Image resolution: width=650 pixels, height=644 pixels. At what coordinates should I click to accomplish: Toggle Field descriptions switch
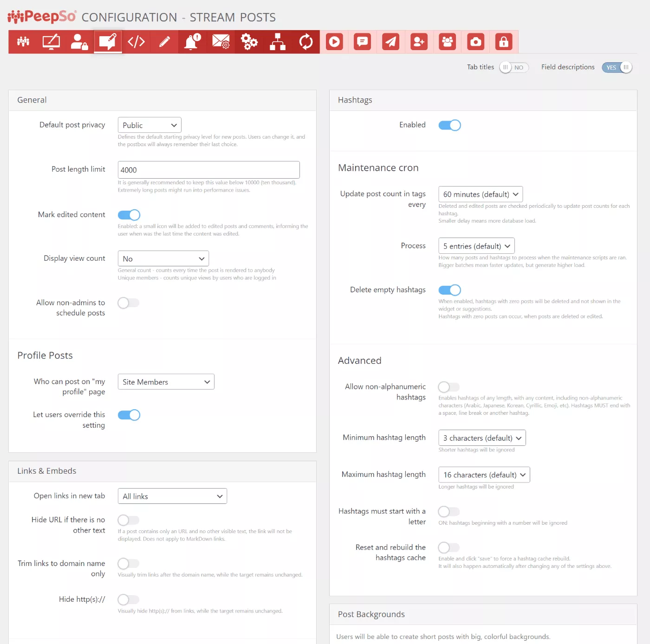[617, 67]
